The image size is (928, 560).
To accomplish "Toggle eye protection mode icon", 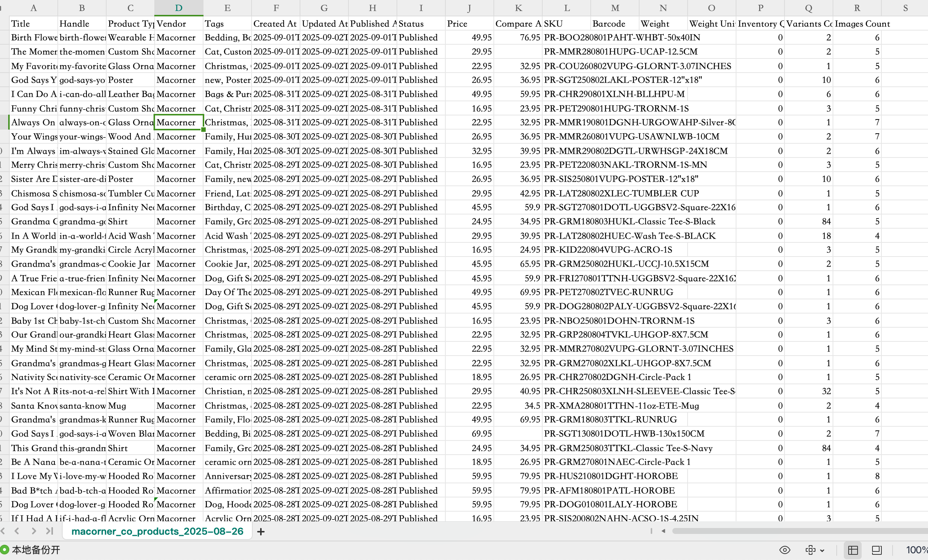I will [x=785, y=550].
